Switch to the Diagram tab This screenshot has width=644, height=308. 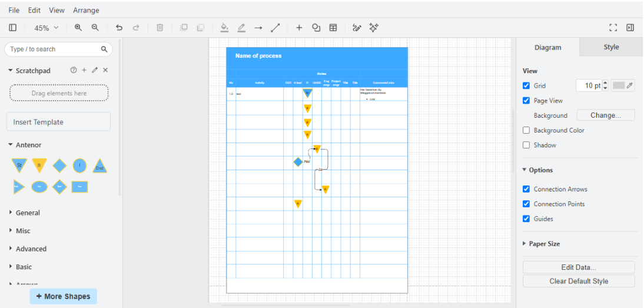pos(547,47)
